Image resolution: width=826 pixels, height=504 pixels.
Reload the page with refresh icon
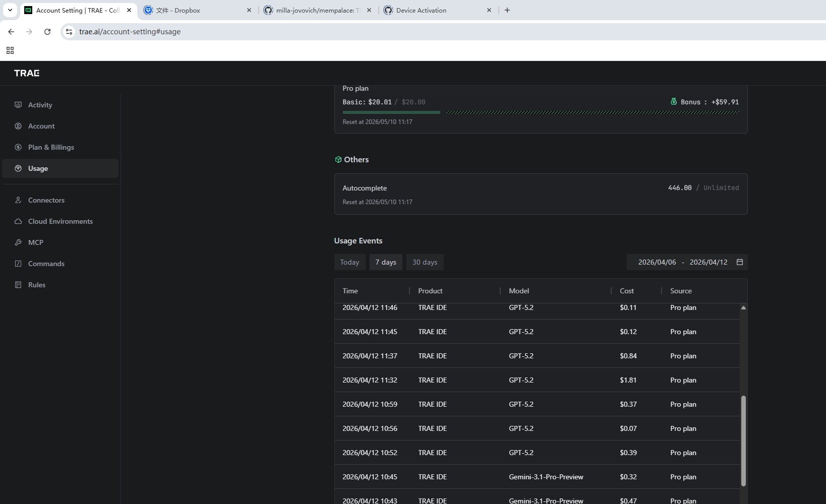click(x=47, y=32)
